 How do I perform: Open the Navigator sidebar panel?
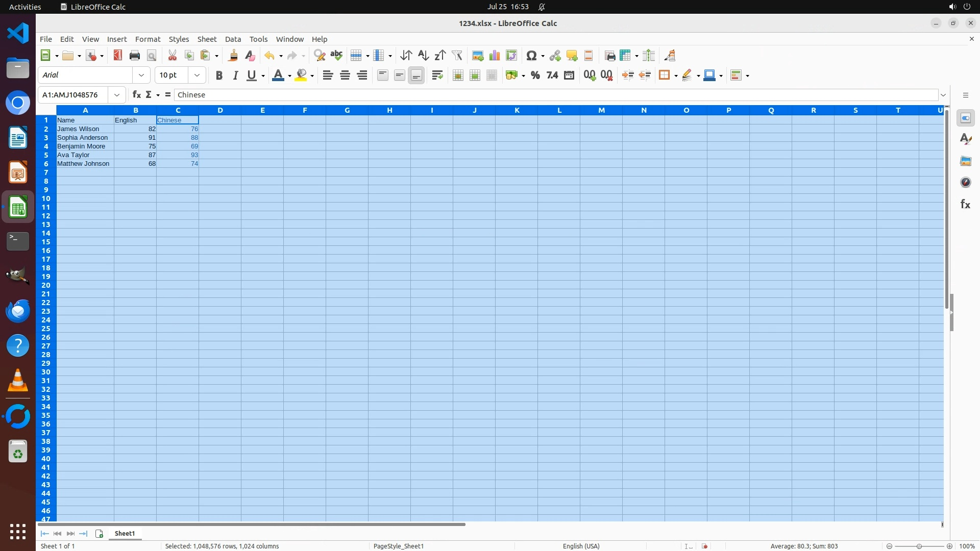tap(965, 183)
